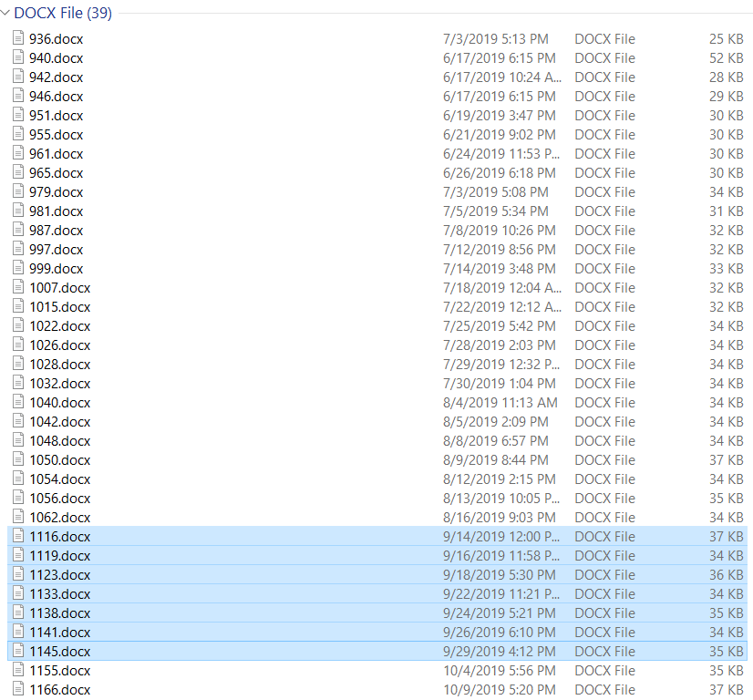Click DOCX File type cell for 987.docx
Image resolution: width=753 pixels, height=700 pixels.
click(x=604, y=230)
